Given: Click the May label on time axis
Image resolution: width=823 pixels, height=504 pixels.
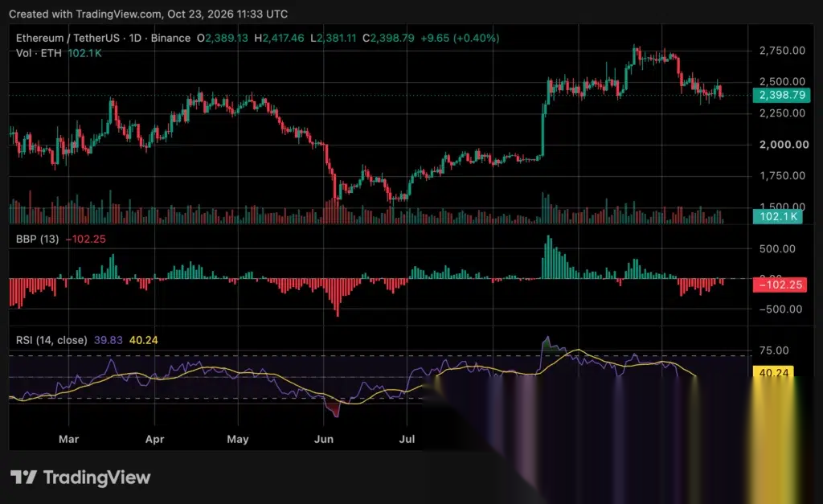Looking at the screenshot, I should pos(238,440).
